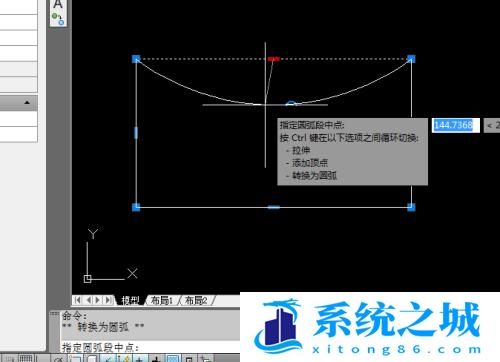Switch to the 布局1 tab
500x362 pixels.
[x=162, y=300]
